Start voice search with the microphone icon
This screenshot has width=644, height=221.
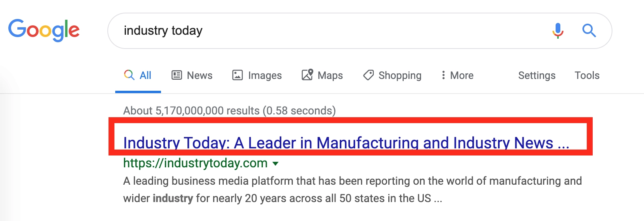(558, 30)
